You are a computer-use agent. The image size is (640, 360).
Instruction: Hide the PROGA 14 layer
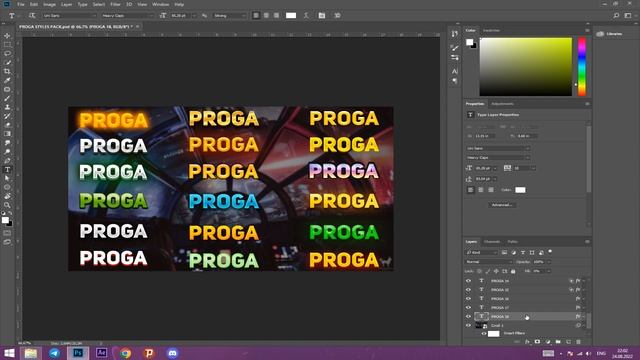coord(468,281)
